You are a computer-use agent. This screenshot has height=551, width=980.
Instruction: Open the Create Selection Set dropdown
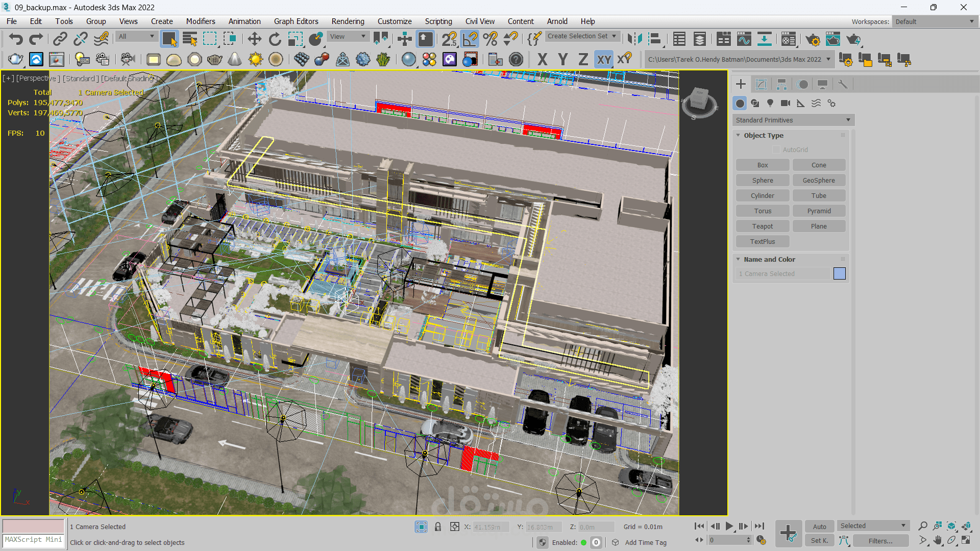click(582, 36)
